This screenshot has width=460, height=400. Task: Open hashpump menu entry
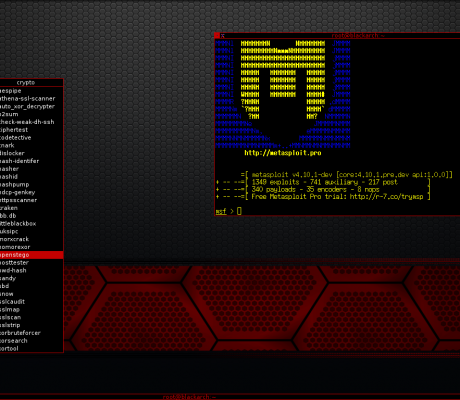click(x=31, y=185)
